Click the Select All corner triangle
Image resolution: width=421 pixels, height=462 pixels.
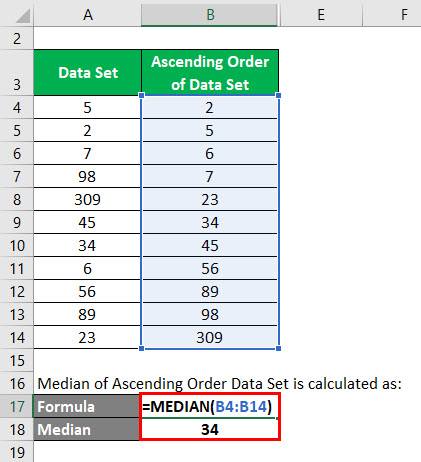point(23,16)
